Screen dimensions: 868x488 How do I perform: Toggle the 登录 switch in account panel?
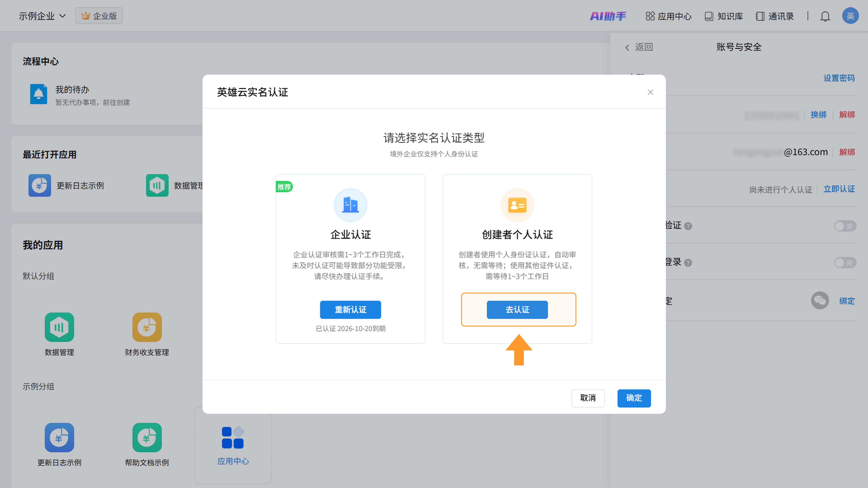845,263
